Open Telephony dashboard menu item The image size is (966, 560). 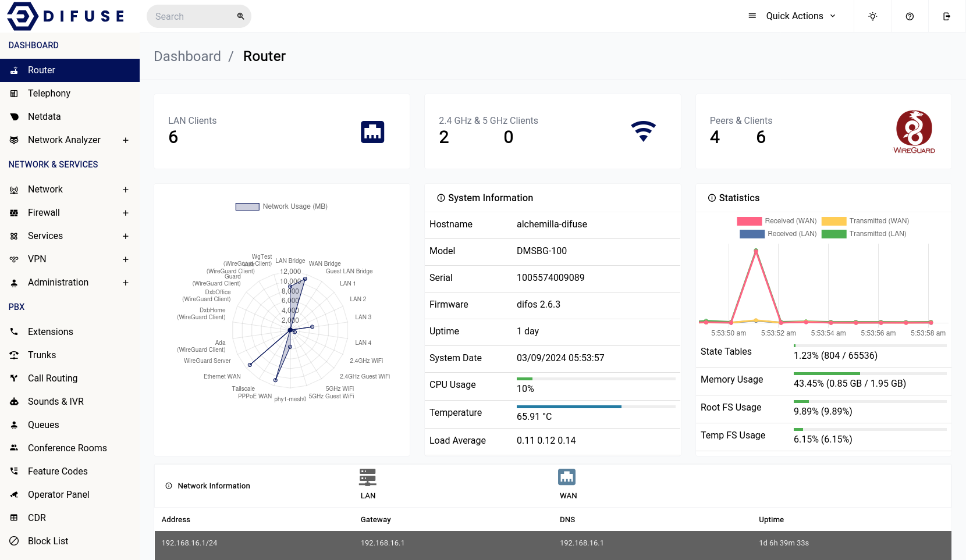(x=70, y=94)
